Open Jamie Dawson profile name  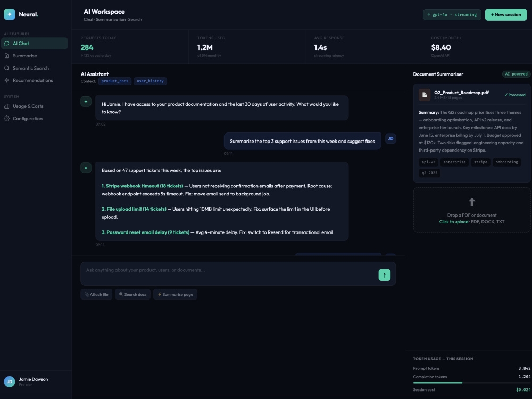click(x=33, y=379)
